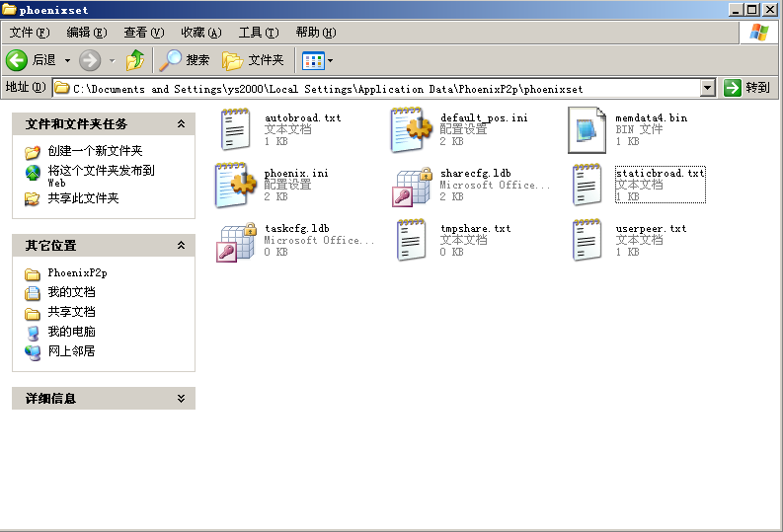Open the 工具(T) menu
The image size is (783, 532).
259,33
